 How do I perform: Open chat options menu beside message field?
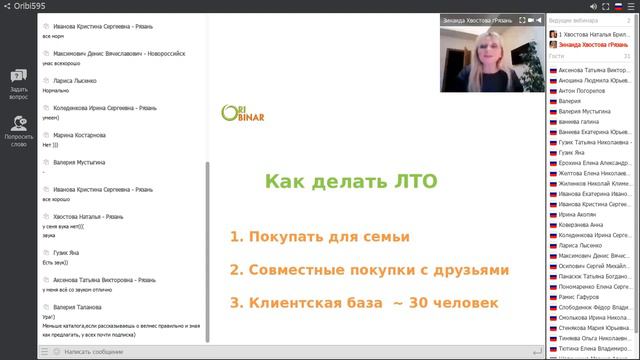pyautogui.click(x=44, y=351)
